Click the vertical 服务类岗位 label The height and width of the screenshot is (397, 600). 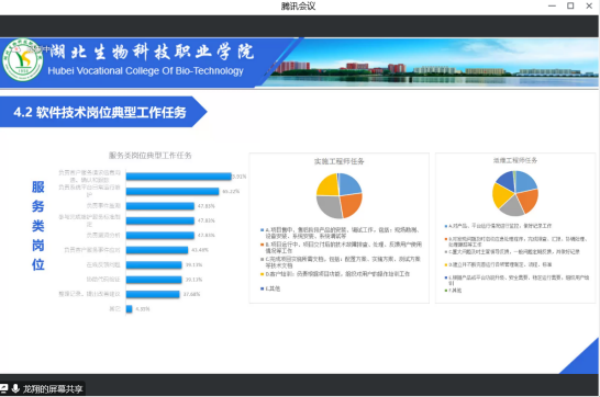(x=38, y=225)
